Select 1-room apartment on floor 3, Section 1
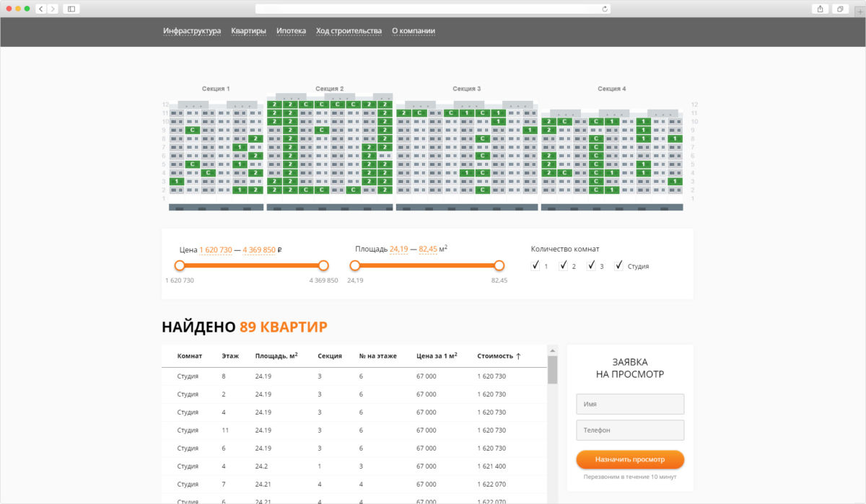 (177, 181)
